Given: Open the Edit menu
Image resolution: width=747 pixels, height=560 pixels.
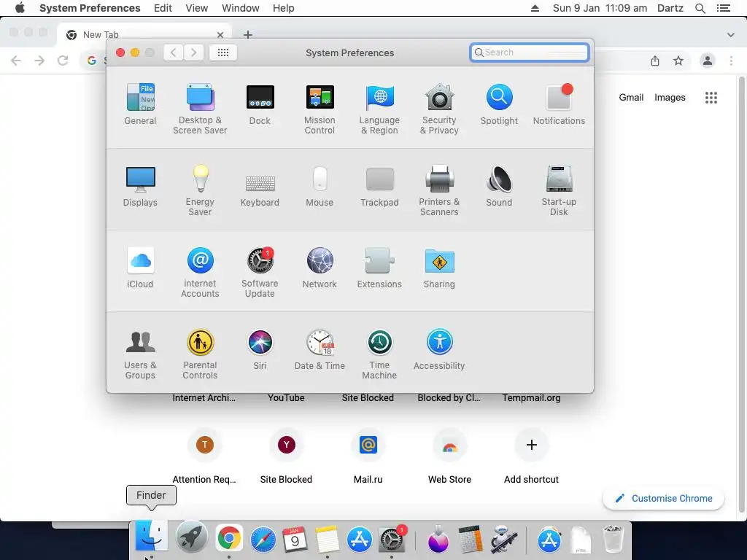Looking at the screenshot, I should pos(163,8).
